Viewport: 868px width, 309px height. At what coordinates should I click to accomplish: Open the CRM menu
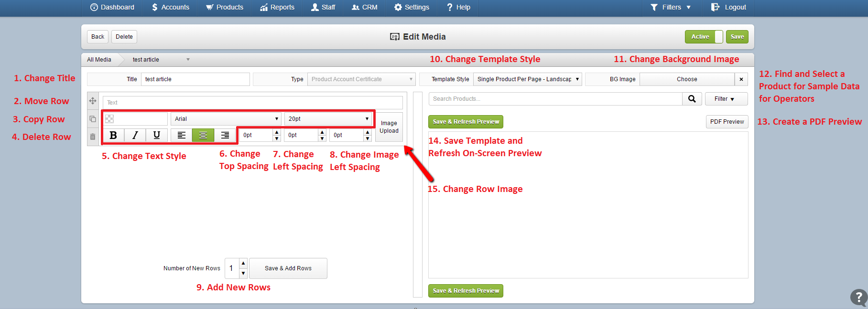tap(365, 7)
